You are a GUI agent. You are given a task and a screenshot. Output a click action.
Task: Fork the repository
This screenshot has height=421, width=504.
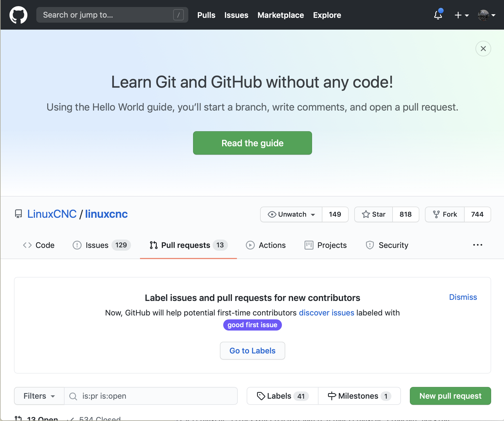445,214
